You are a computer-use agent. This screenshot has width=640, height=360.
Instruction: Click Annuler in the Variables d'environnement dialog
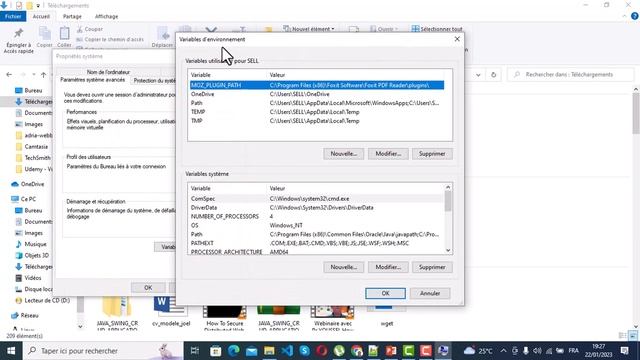coord(430,293)
